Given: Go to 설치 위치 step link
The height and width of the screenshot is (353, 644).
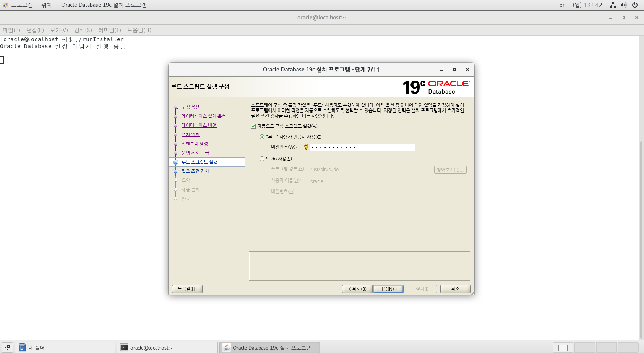Looking at the screenshot, I should click(190, 134).
